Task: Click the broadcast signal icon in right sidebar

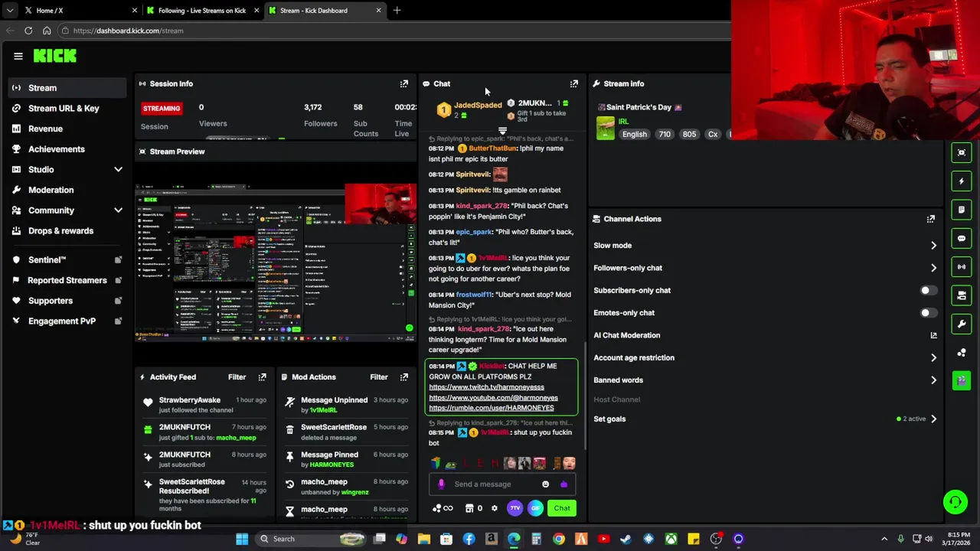Action: click(962, 266)
